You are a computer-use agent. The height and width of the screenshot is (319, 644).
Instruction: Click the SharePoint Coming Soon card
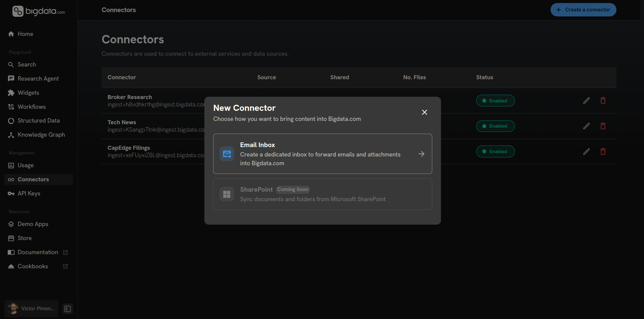323,194
